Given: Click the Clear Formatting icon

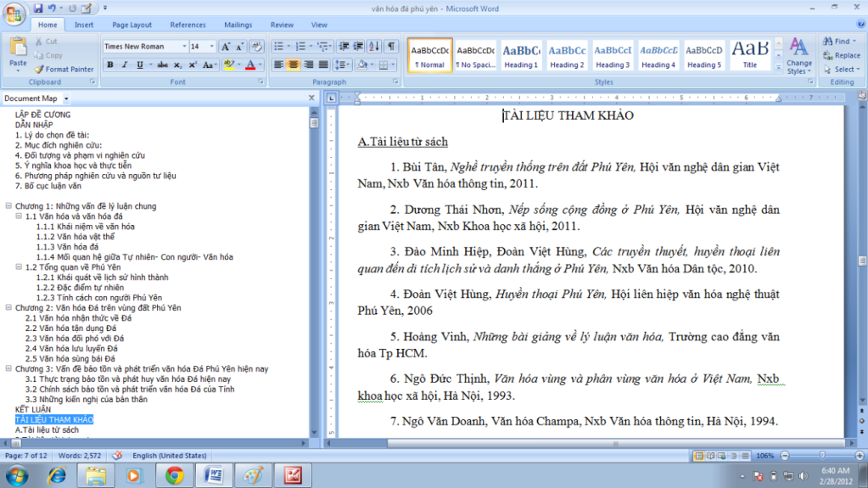Looking at the screenshot, I should (257, 47).
